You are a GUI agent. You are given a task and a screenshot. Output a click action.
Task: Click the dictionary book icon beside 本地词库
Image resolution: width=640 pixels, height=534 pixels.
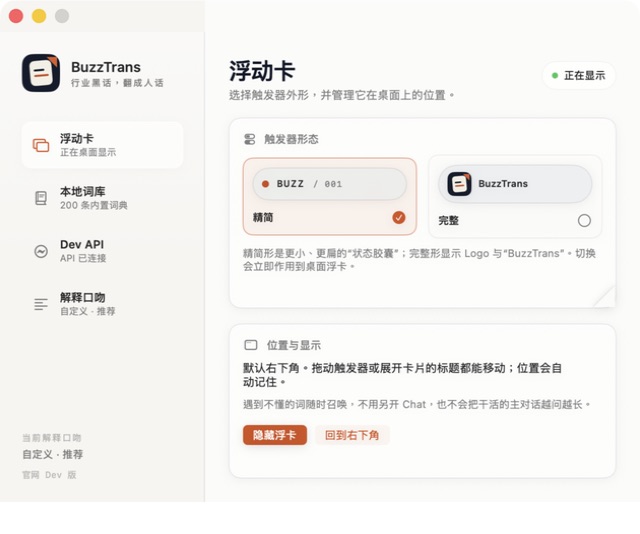click(x=41, y=198)
